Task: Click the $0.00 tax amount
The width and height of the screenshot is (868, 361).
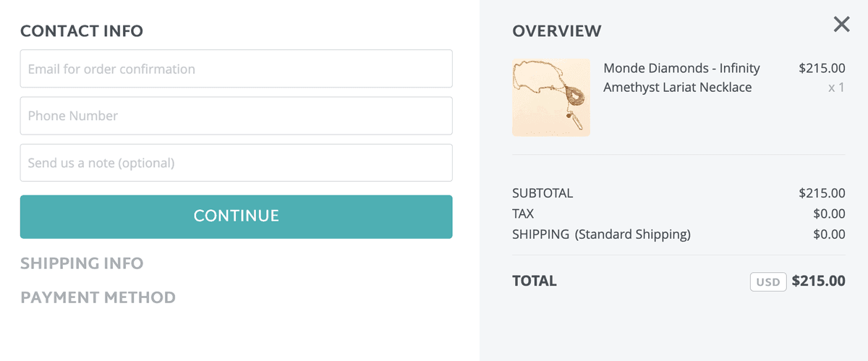Action: click(829, 213)
